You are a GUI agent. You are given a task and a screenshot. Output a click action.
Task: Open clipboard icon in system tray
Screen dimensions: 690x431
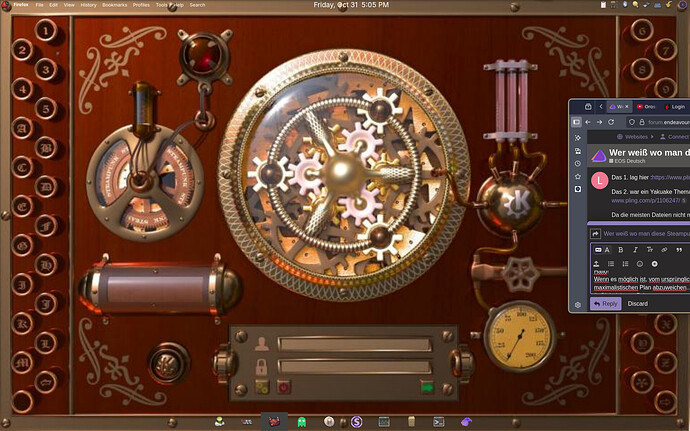click(603, 4)
